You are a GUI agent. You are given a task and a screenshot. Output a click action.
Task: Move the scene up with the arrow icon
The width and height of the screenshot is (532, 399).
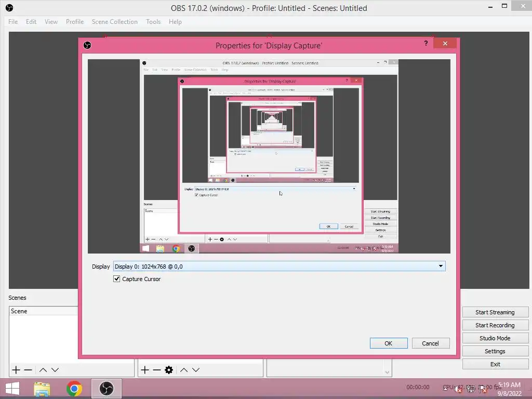43,370
